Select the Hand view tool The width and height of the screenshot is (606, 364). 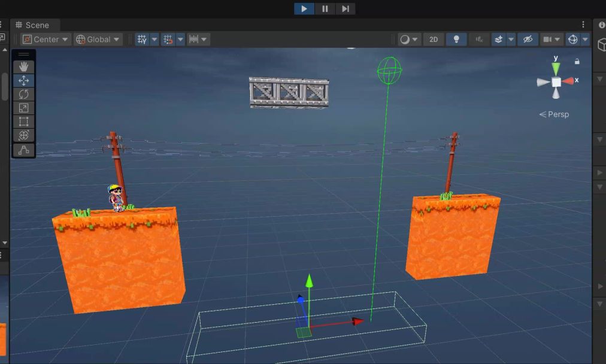click(x=24, y=67)
